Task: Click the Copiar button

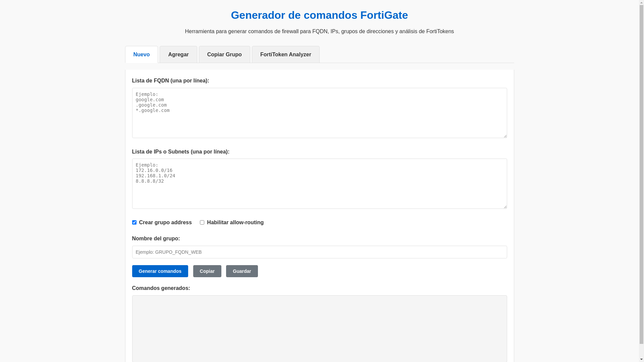Action: tap(207, 271)
